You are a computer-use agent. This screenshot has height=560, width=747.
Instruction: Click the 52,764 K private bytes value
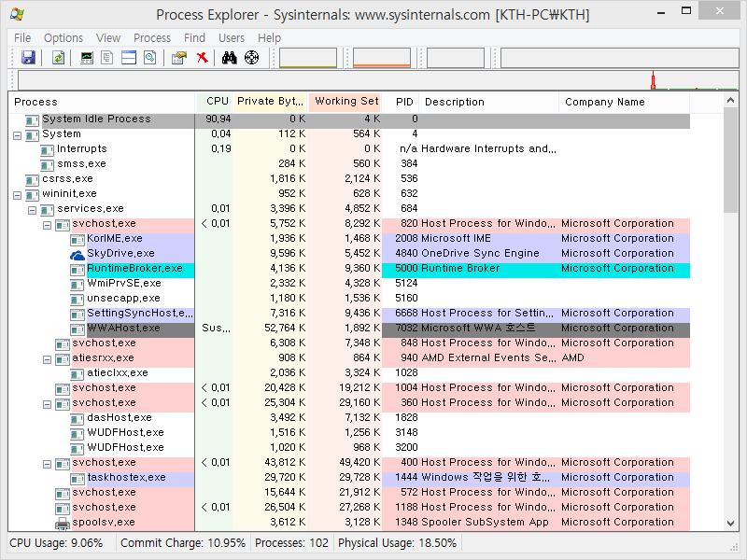285,329
